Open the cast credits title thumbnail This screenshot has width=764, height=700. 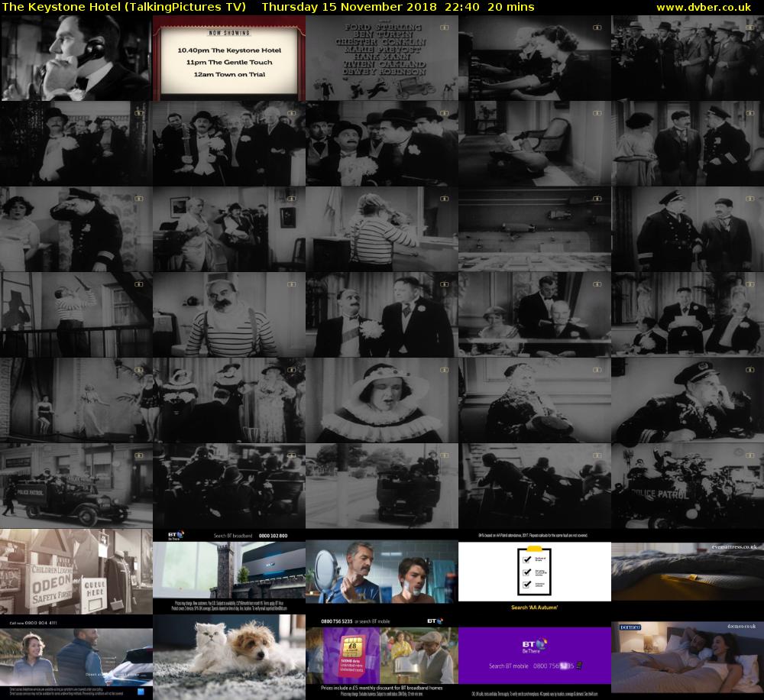382,58
